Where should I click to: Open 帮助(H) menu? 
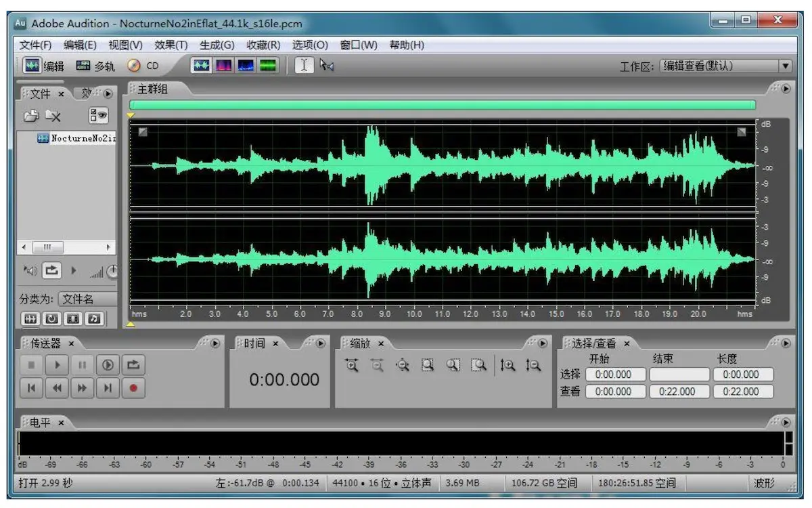click(407, 45)
